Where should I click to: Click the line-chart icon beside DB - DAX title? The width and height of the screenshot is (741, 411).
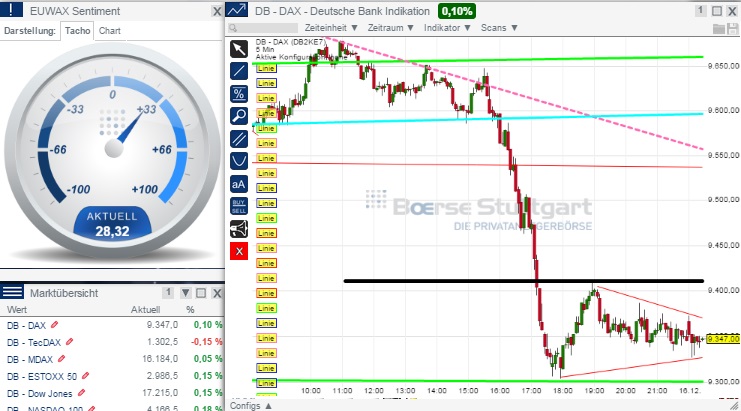[237, 10]
